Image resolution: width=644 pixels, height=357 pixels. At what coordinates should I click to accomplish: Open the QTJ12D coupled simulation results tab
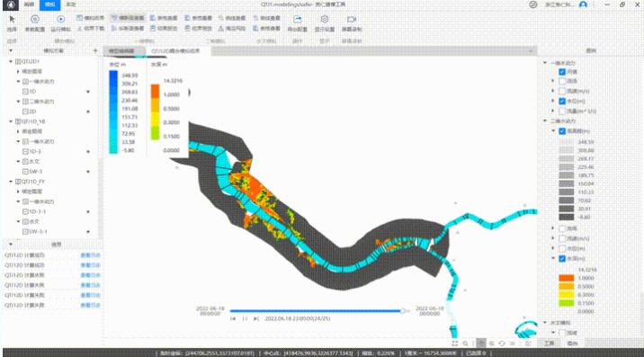[175, 51]
